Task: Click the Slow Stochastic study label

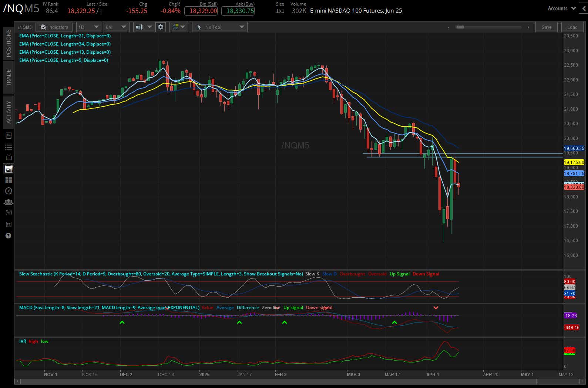Action: pyautogui.click(x=161, y=274)
